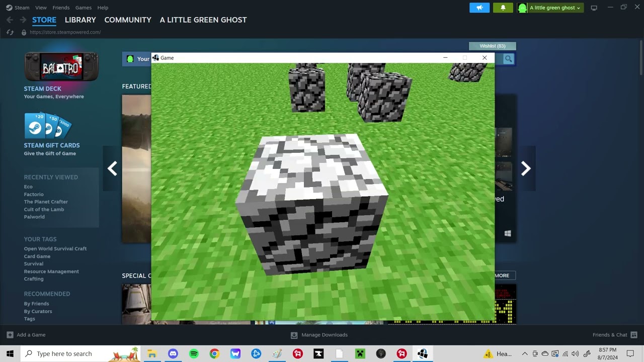Open the Steam Deck Balatro banner

(x=61, y=67)
